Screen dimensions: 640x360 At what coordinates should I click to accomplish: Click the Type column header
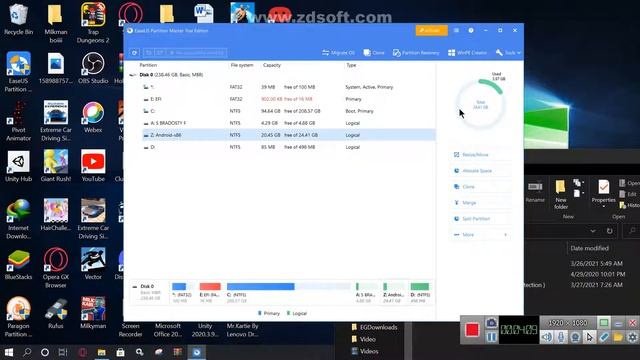pyautogui.click(x=351, y=65)
